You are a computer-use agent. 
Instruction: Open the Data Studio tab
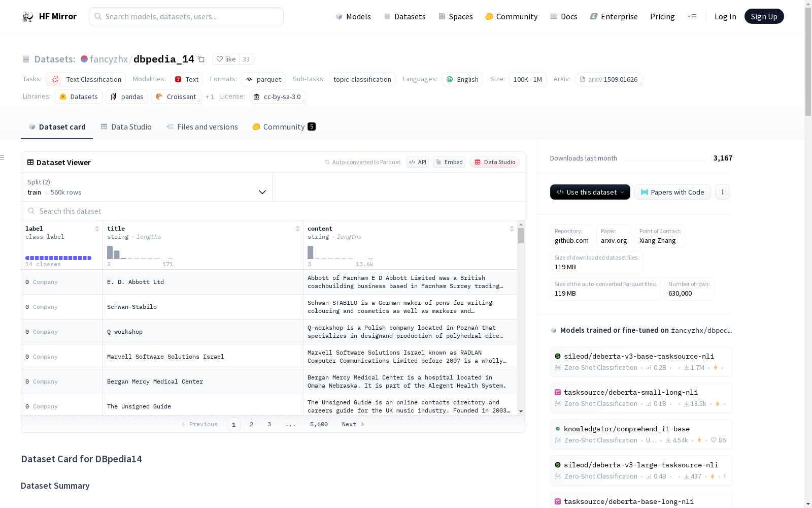(x=126, y=127)
